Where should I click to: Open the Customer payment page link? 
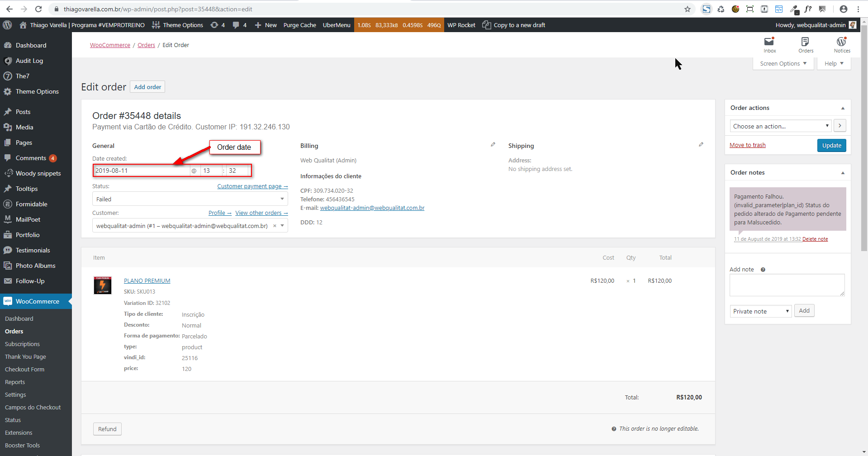coord(252,186)
